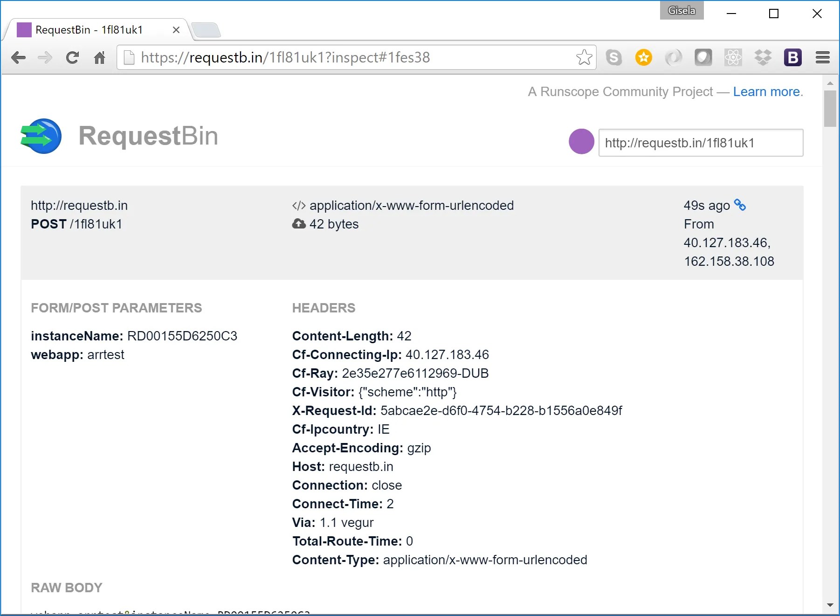The height and width of the screenshot is (616, 840).
Task: Click the POST /1fl81uk1 request line
Action: [x=76, y=224]
